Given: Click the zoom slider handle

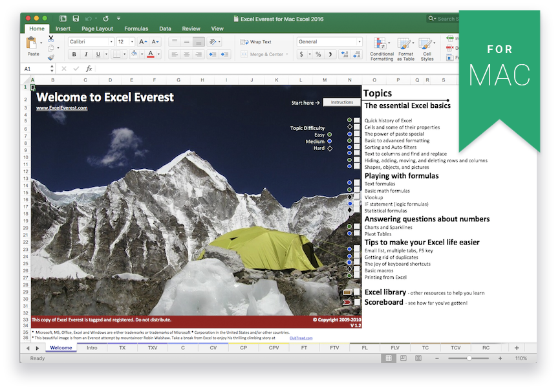Looking at the screenshot, I should pos(469,358).
